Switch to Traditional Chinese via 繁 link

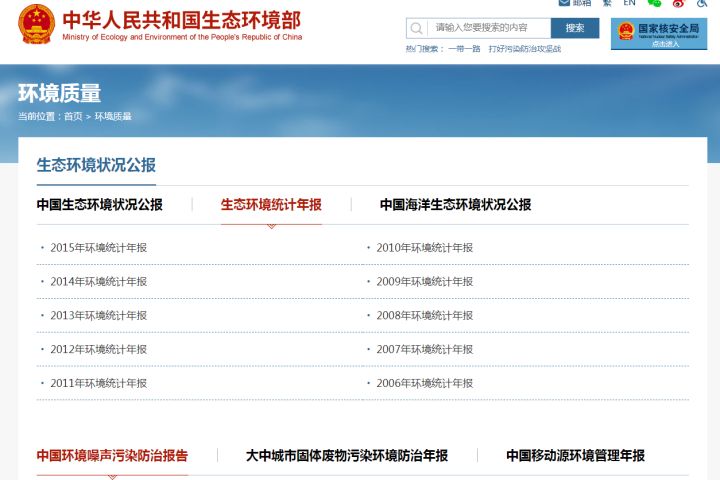pyautogui.click(x=607, y=3)
